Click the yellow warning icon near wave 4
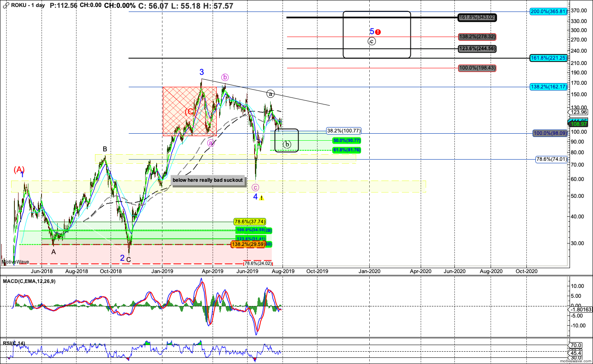The image size is (593, 364). point(262,198)
